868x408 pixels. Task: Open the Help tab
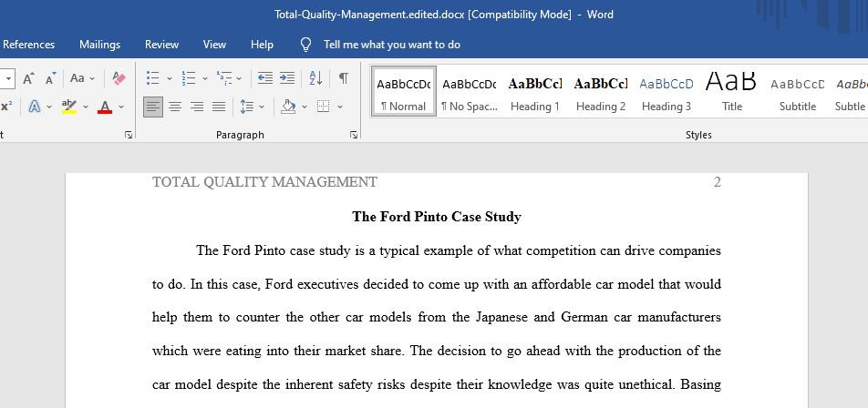tap(262, 45)
